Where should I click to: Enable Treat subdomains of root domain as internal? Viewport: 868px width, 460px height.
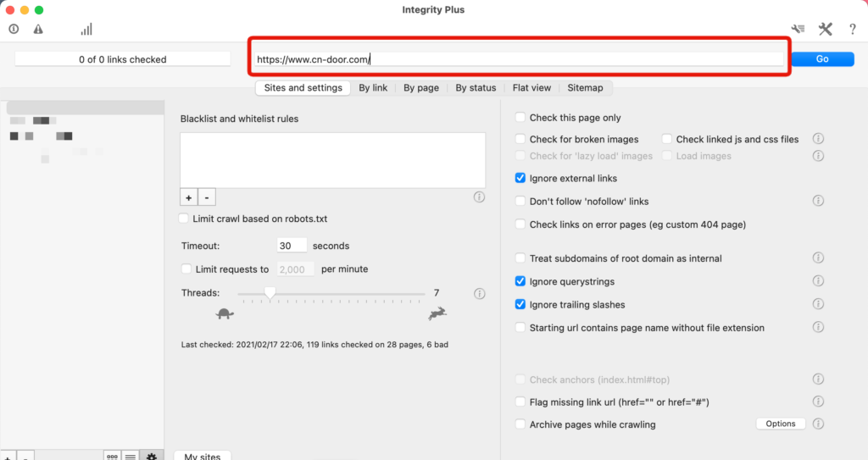coord(520,258)
